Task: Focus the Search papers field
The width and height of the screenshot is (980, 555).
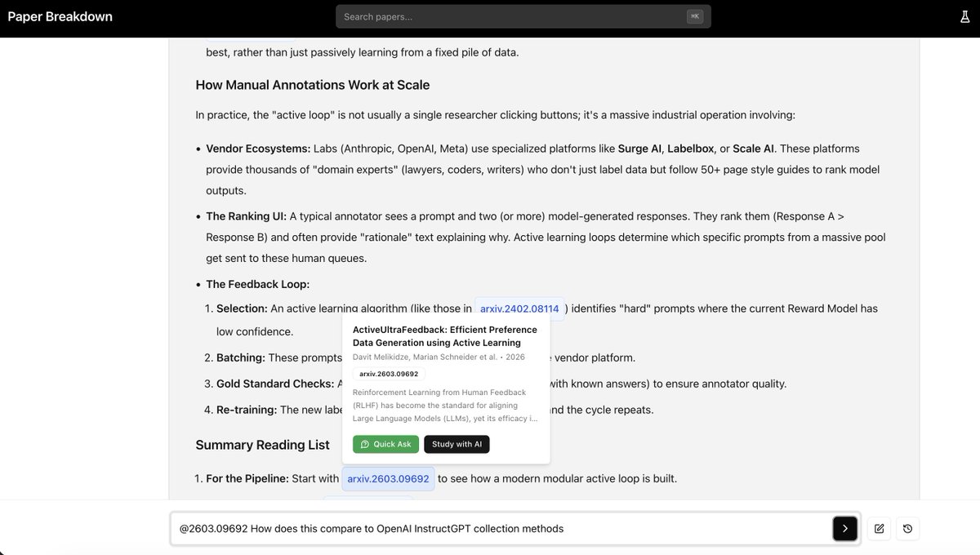Action: click(523, 16)
